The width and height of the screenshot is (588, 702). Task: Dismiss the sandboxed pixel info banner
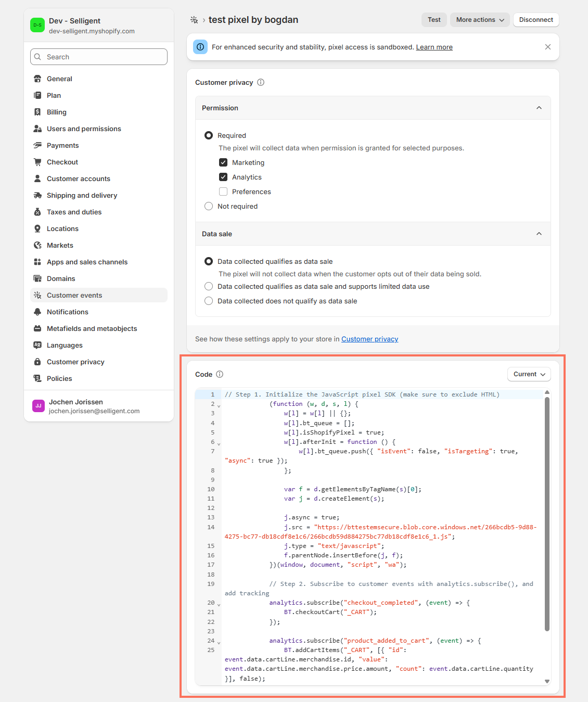click(x=547, y=47)
